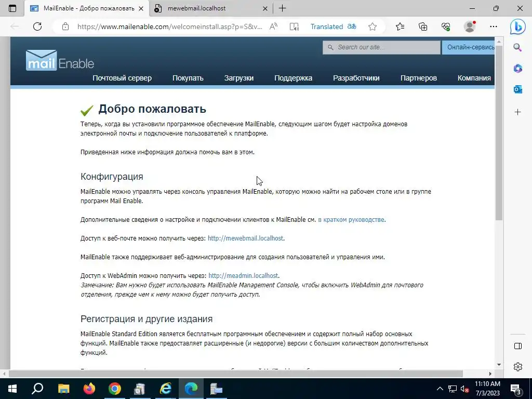Viewport: 532px width, 399px height.
Task: Open the Разработчики menu
Action: coord(356,78)
